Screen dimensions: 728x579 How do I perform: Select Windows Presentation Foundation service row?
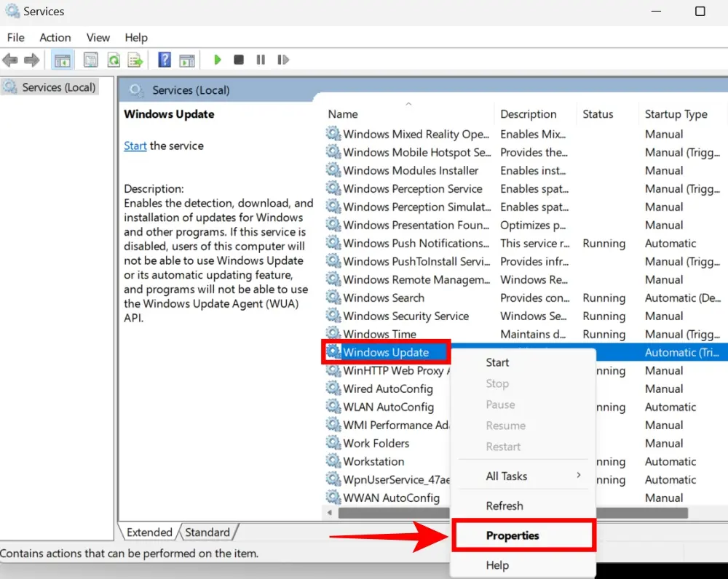pos(525,225)
